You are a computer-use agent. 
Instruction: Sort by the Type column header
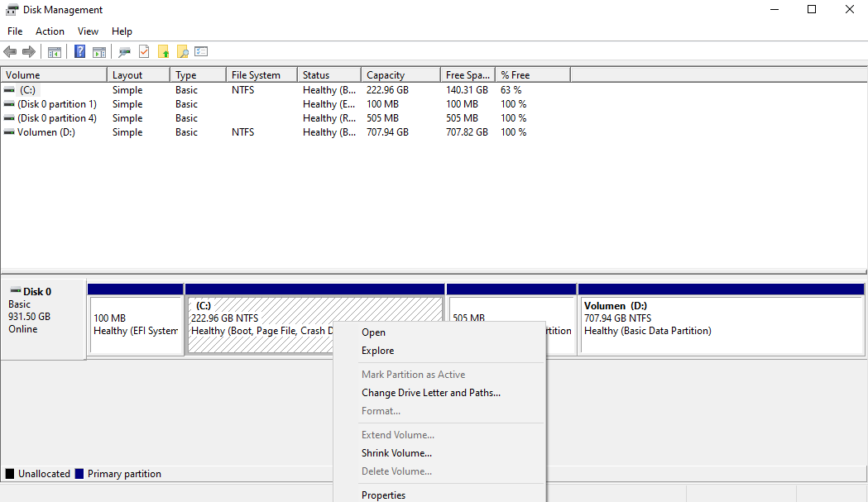tap(199, 74)
